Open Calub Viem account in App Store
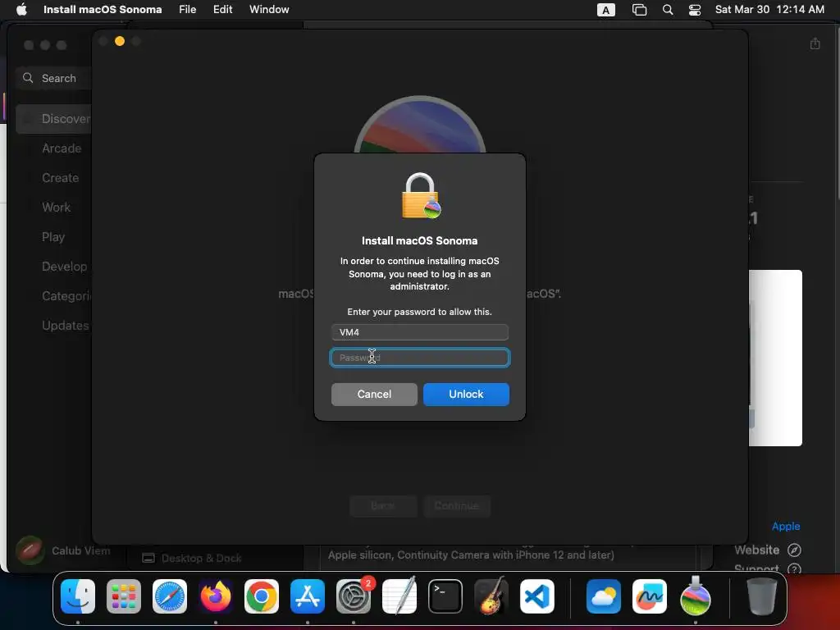840x630 pixels. (62, 550)
